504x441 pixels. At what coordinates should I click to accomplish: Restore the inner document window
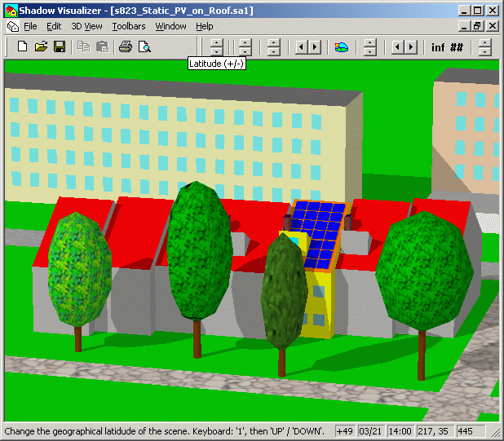477,26
